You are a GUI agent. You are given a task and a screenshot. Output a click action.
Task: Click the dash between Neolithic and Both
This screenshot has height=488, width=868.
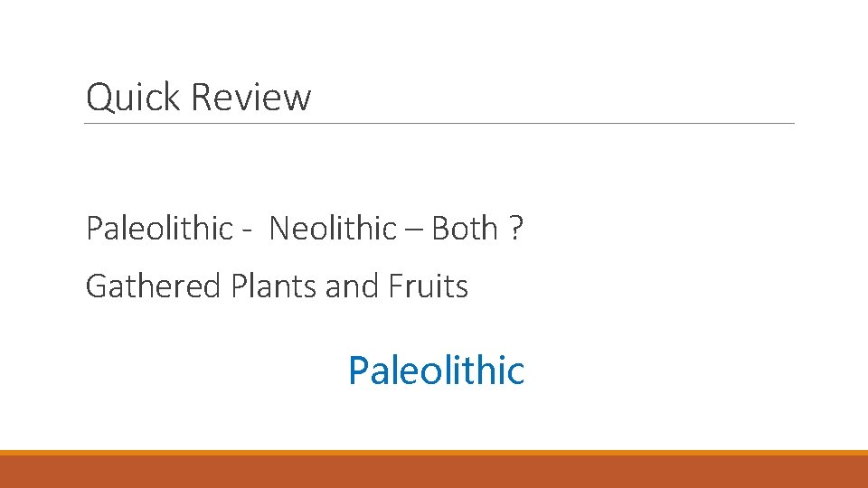(414, 231)
